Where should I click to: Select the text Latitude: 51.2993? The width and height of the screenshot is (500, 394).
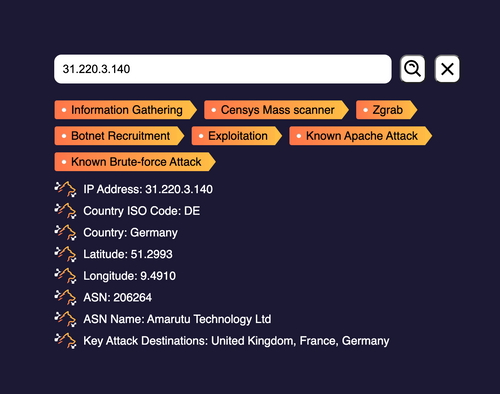pyautogui.click(x=128, y=254)
